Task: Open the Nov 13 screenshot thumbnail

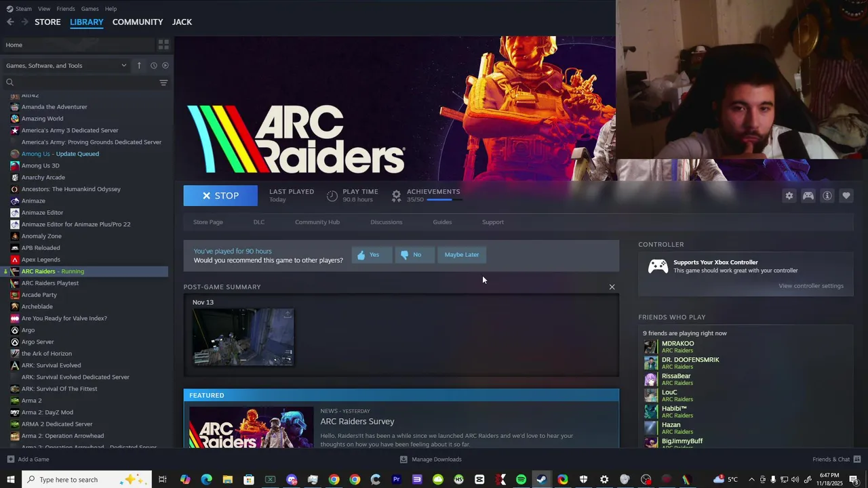Action: (243, 337)
